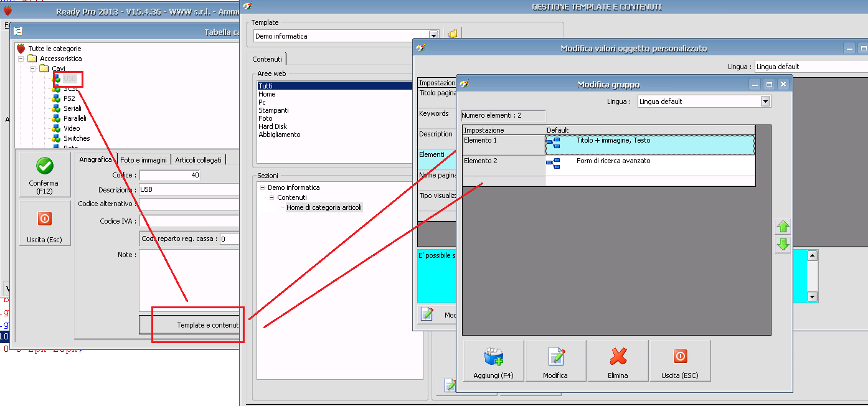Select the Titolo + immagine, Testo cell

[x=650, y=144]
